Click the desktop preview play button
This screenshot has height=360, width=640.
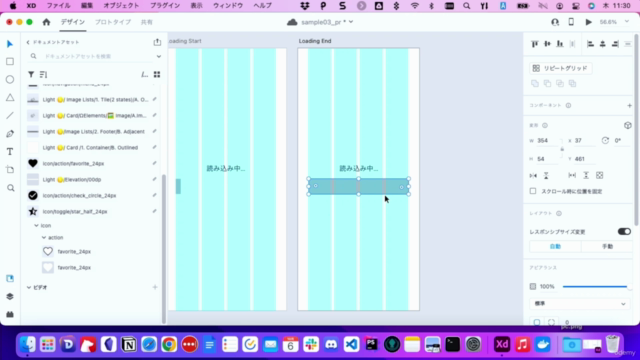(x=588, y=22)
